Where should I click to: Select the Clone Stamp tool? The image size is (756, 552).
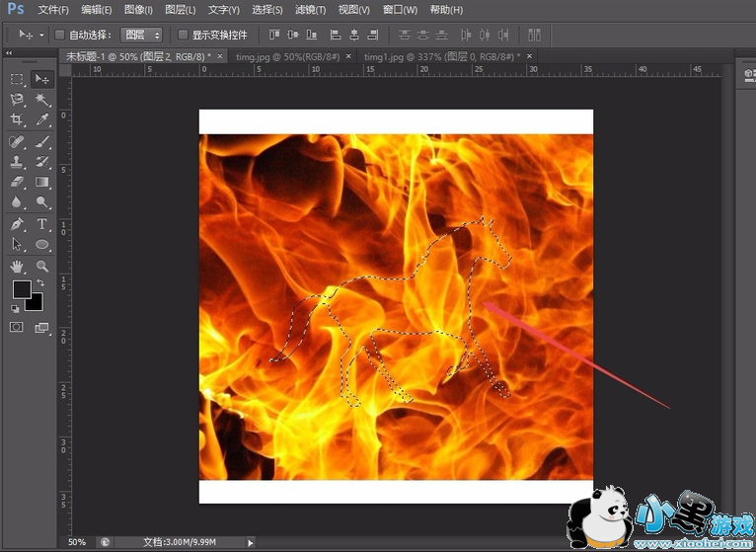point(17,162)
